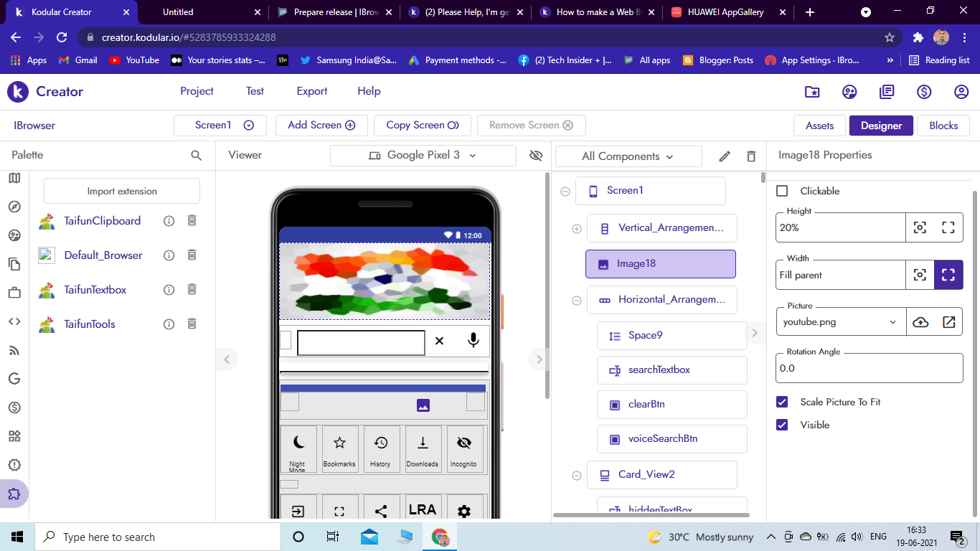Click the rename component pencil icon
The width and height of the screenshot is (980, 551).
[725, 156]
